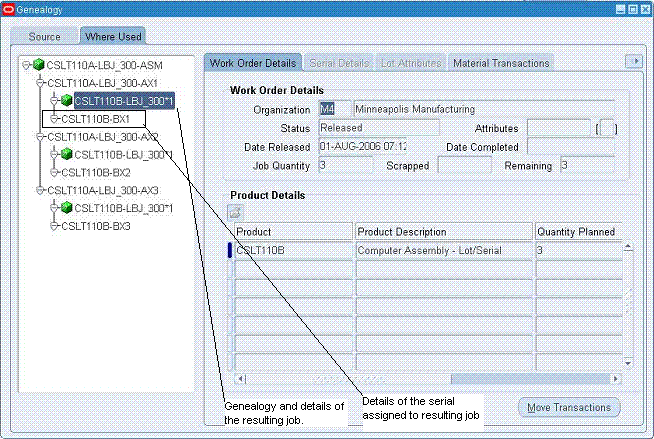This screenshot has height=439, width=654.
Task: Select the CSLT110B-BX1 serial tree item
Action: (96, 119)
